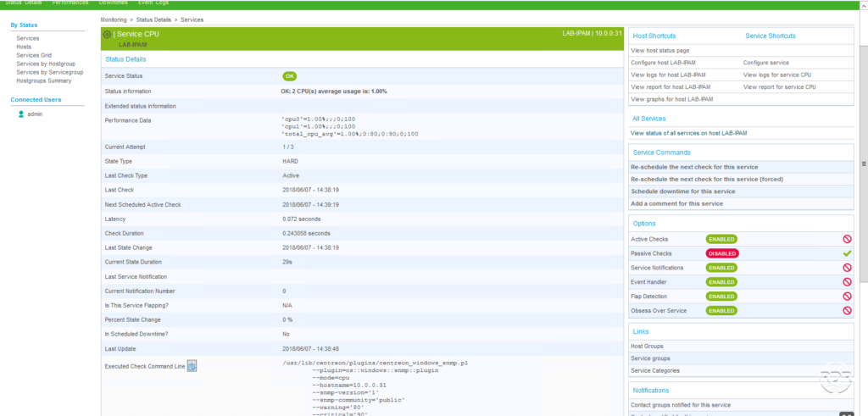Open View graphs for host LAB-IPAM

click(x=672, y=99)
